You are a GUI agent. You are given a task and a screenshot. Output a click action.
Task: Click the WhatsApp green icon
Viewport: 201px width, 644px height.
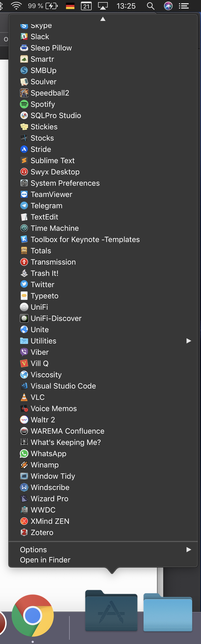click(x=24, y=453)
